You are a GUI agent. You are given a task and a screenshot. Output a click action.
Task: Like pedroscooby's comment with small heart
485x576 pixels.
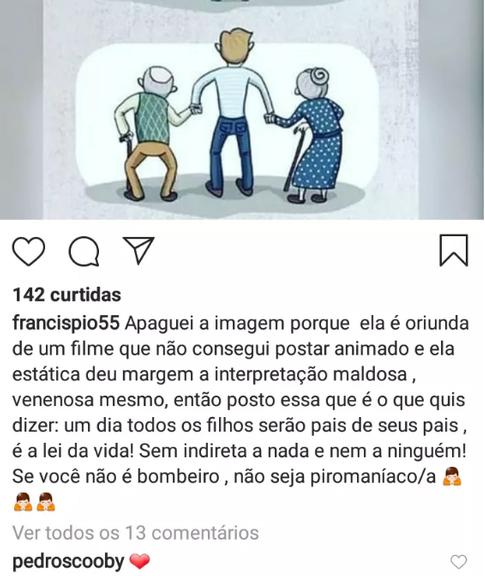pos(459,562)
